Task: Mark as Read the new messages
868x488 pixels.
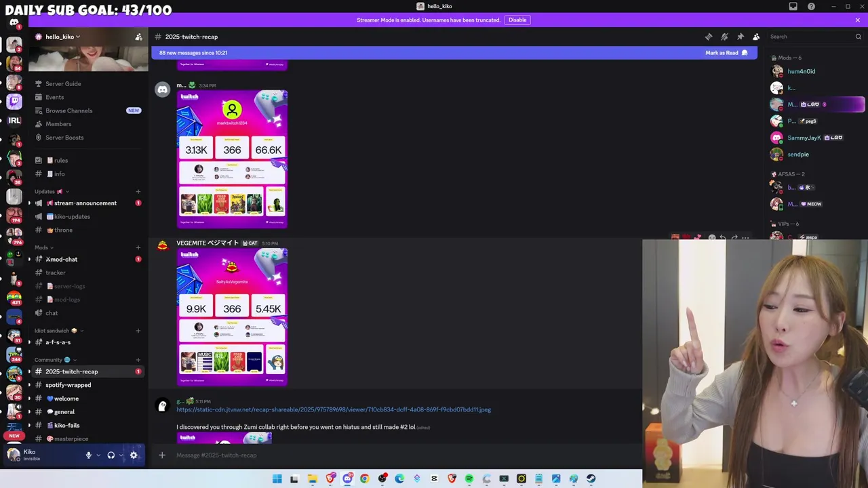Action: point(726,53)
